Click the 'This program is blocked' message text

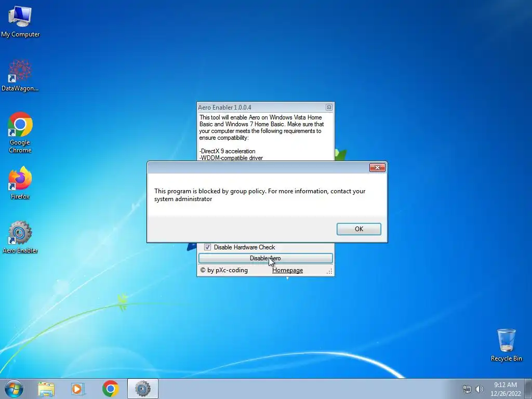click(260, 195)
